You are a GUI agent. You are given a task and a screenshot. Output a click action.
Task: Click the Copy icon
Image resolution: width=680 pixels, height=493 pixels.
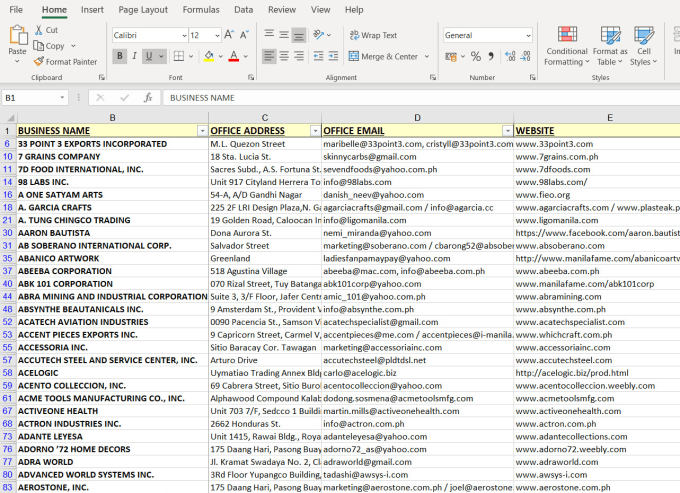coord(39,46)
